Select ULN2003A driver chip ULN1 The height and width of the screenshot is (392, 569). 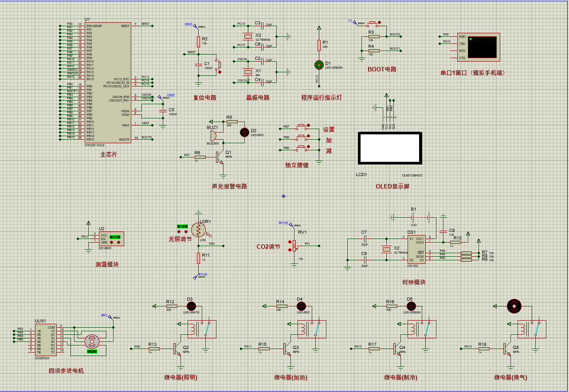pos(46,339)
